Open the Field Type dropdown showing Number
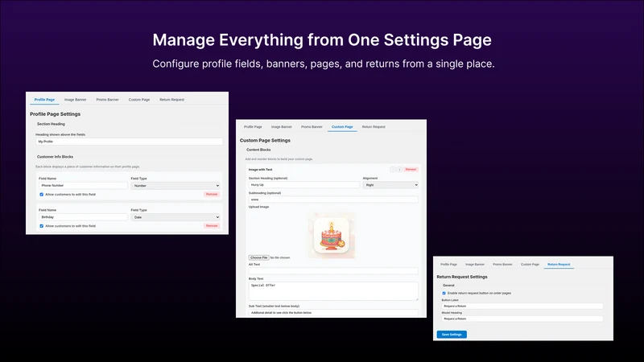Screen dimensions: 644x362 click(175, 186)
